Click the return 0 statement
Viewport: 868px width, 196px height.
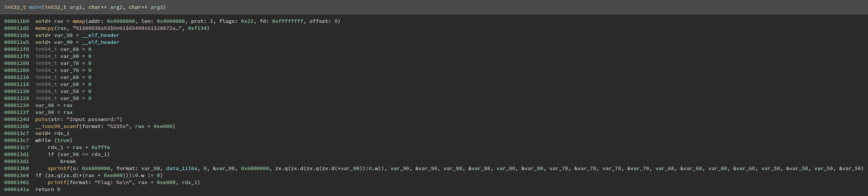click(x=48, y=190)
